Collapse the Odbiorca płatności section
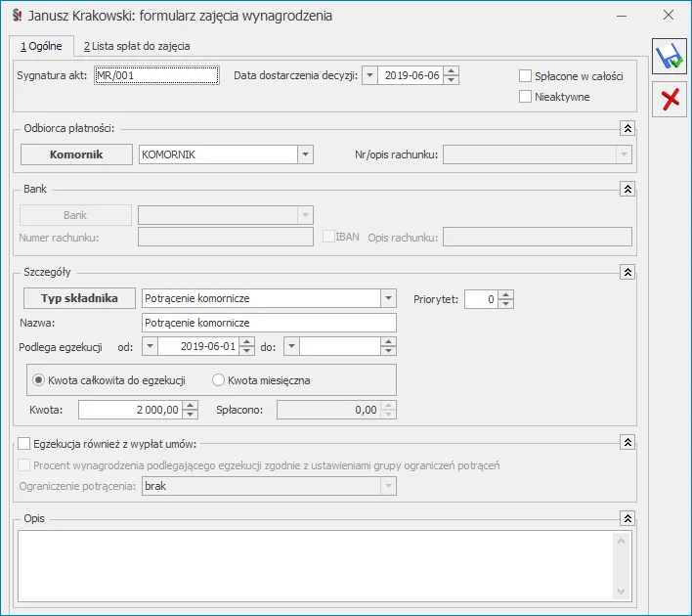692x616 pixels. tap(627, 128)
